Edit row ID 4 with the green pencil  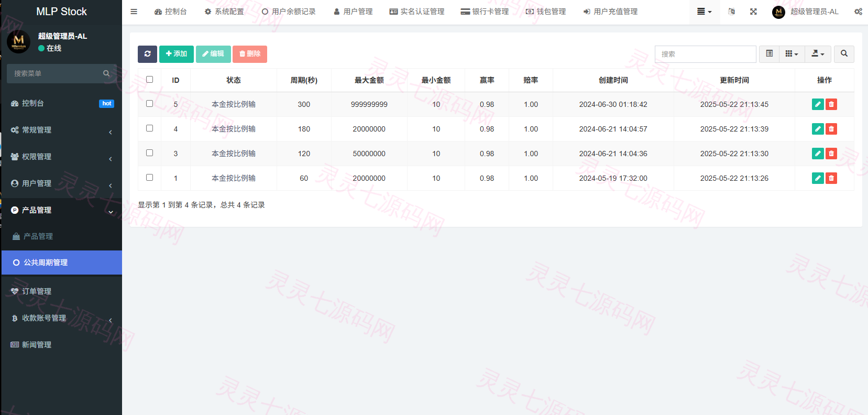pos(818,129)
